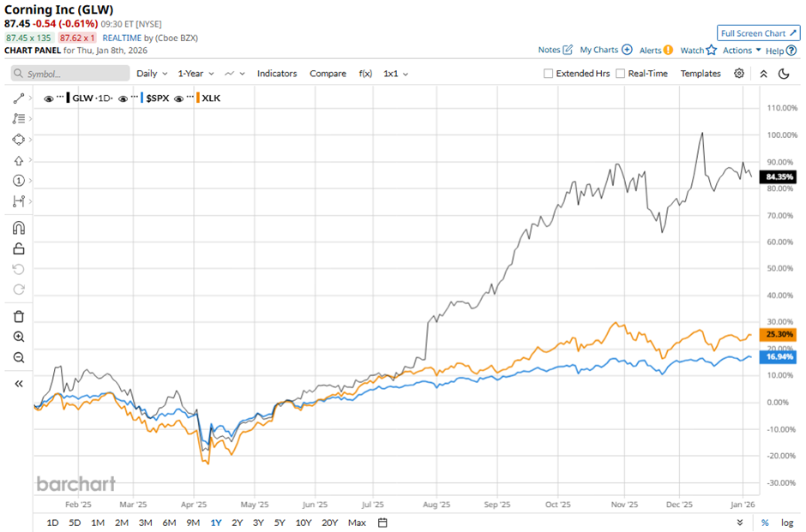
Task: Select the measure range tool
Action: tap(19, 200)
